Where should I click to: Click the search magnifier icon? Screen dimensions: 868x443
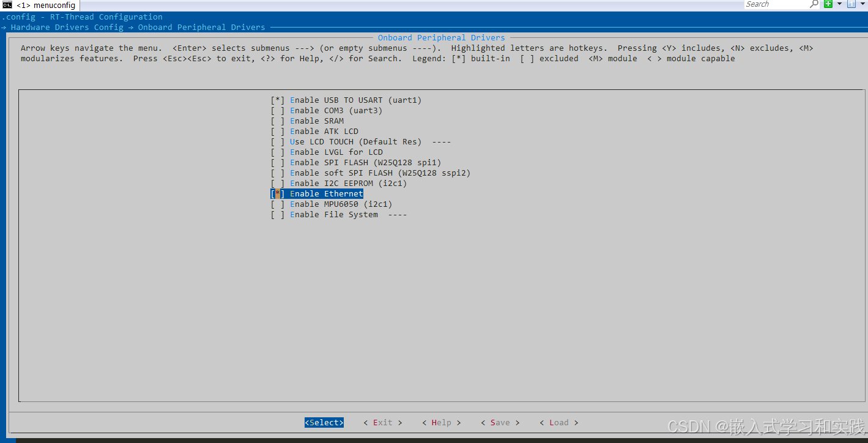tap(815, 4)
